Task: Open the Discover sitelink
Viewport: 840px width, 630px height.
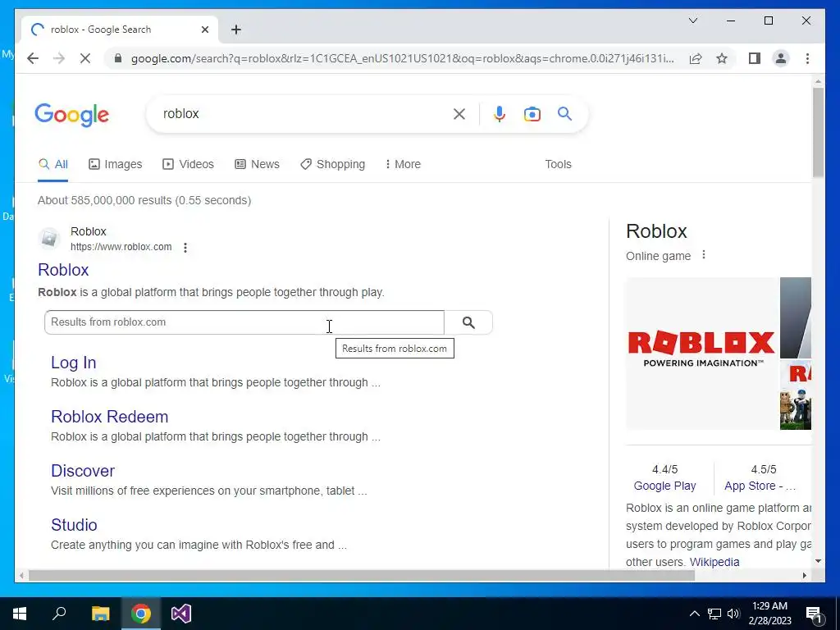Action: click(x=83, y=471)
